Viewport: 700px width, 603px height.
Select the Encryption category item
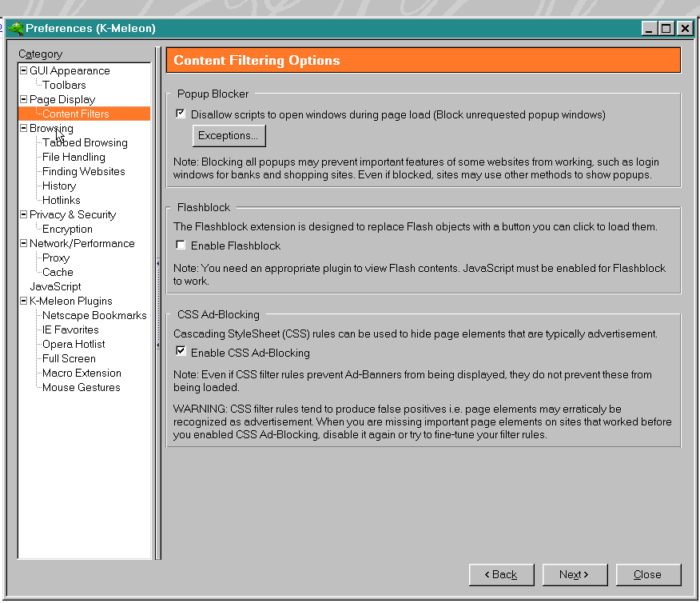67,229
